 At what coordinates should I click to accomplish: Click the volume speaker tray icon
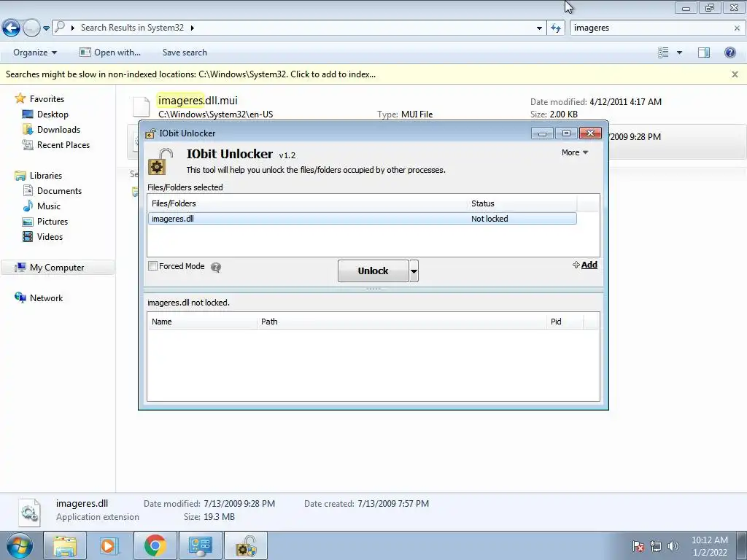pos(673,546)
